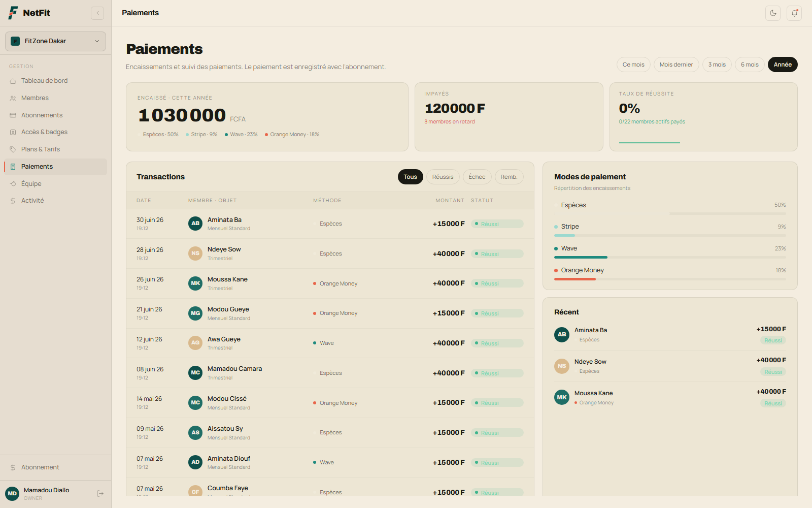This screenshot has width=812, height=508.
Task: Open Tableau de bord home icon
Action: click(x=13, y=81)
